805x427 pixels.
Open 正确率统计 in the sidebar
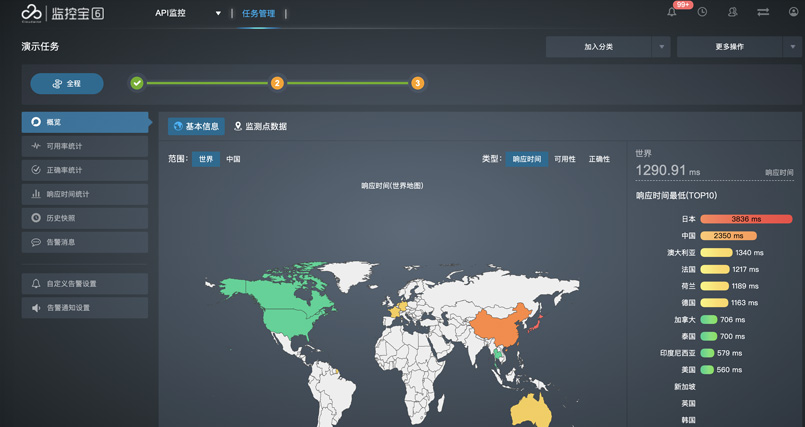coord(85,170)
